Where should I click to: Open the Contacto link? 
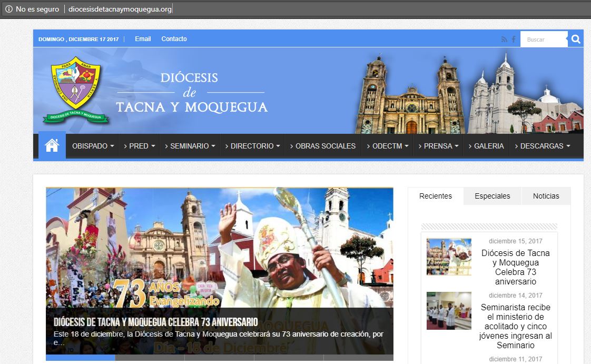pyautogui.click(x=174, y=39)
